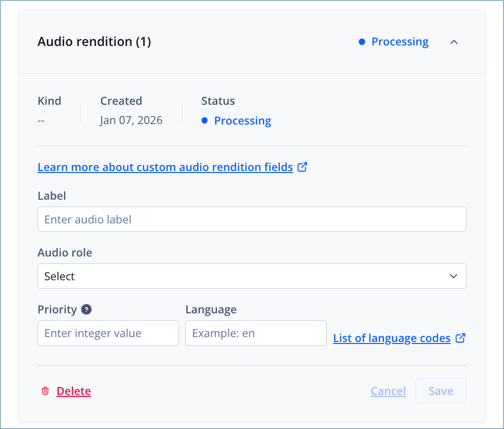Click the trash icon beside Delete
The width and height of the screenshot is (504, 429).
click(x=45, y=390)
